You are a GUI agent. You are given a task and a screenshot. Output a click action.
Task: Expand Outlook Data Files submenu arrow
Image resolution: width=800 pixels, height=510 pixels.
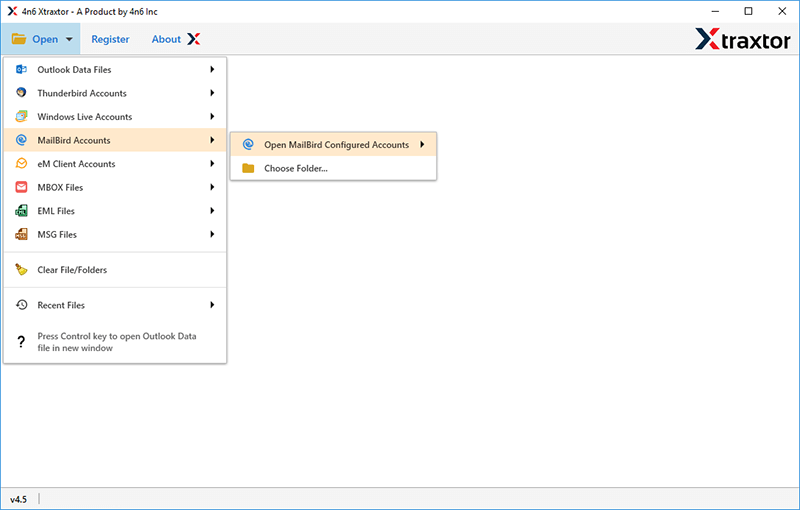tap(212, 69)
